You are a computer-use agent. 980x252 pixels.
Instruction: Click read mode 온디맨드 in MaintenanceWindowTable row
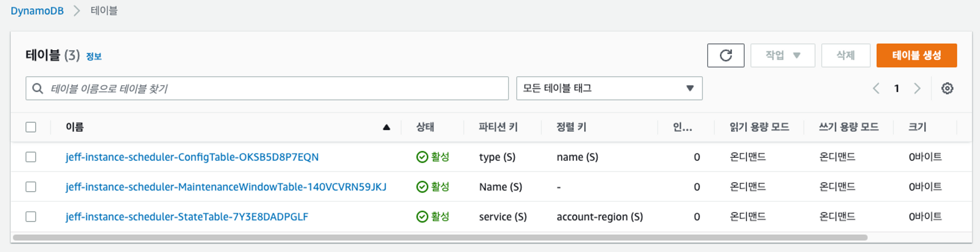point(748,187)
